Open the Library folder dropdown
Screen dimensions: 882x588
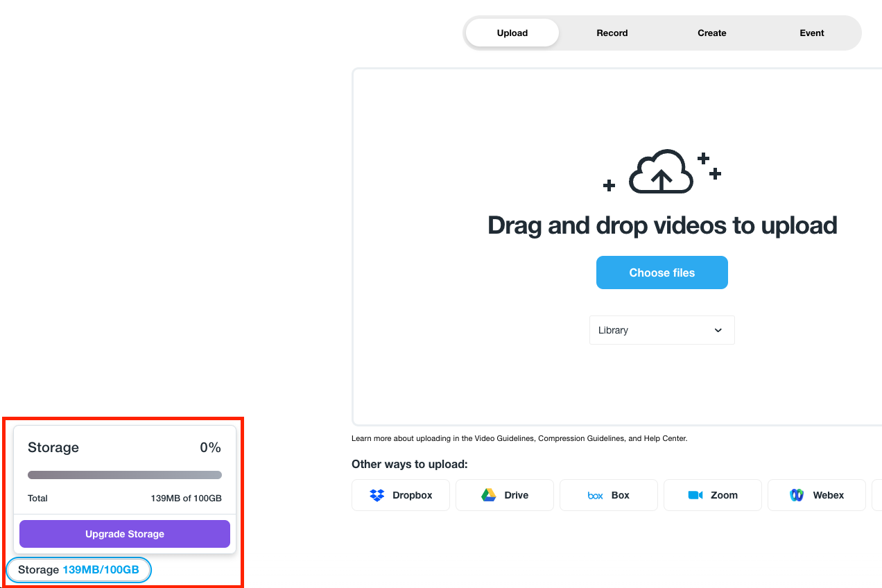point(661,330)
